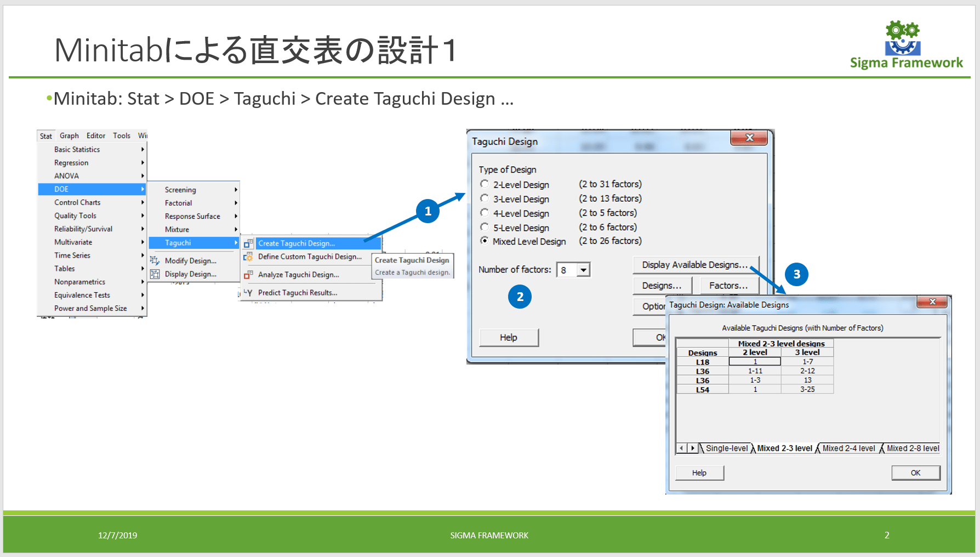This screenshot has width=980, height=557.
Task: Open the Number of factors dropdown
Action: 583,269
